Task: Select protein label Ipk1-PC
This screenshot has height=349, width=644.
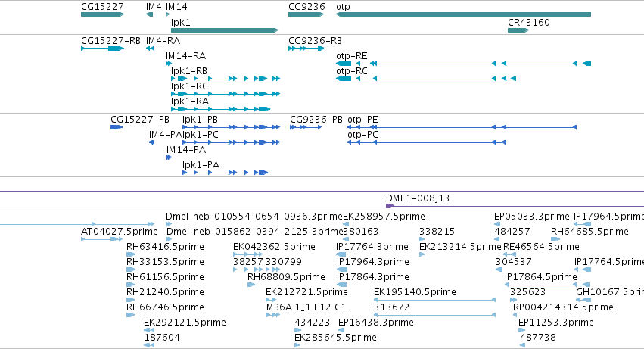Action: click(201, 135)
